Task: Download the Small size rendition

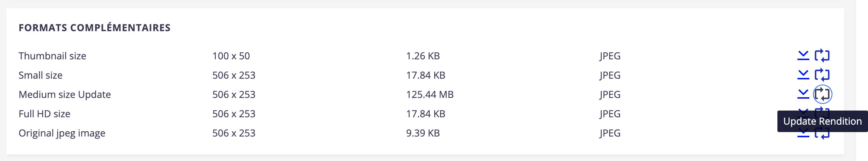Action: click(803, 75)
